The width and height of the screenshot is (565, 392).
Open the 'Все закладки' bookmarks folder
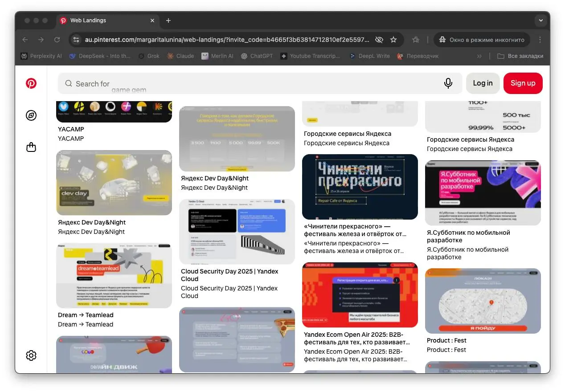(520, 56)
